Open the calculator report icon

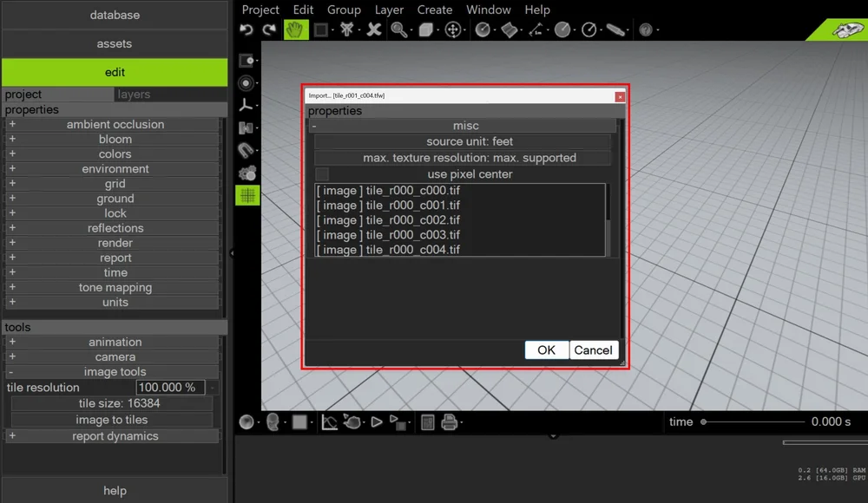point(427,422)
